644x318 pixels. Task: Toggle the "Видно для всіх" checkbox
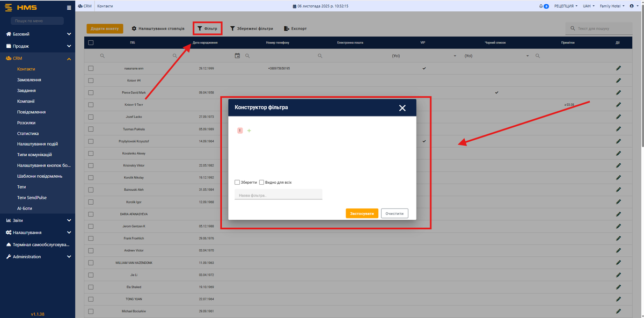261,182
